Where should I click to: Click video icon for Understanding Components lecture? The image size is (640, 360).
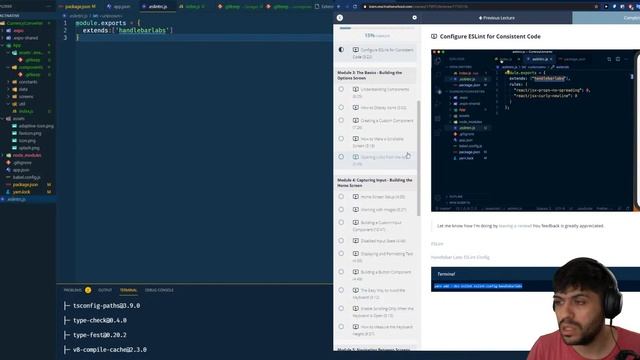click(356, 89)
